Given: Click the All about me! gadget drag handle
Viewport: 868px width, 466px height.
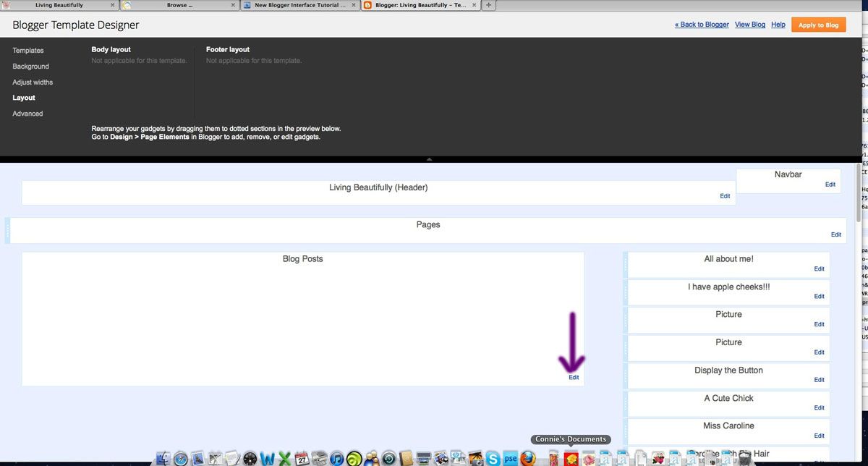Looking at the screenshot, I should [626, 265].
